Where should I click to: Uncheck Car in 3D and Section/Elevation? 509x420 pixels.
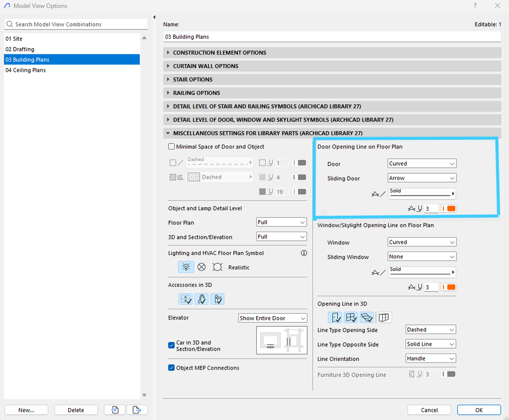pos(172,345)
